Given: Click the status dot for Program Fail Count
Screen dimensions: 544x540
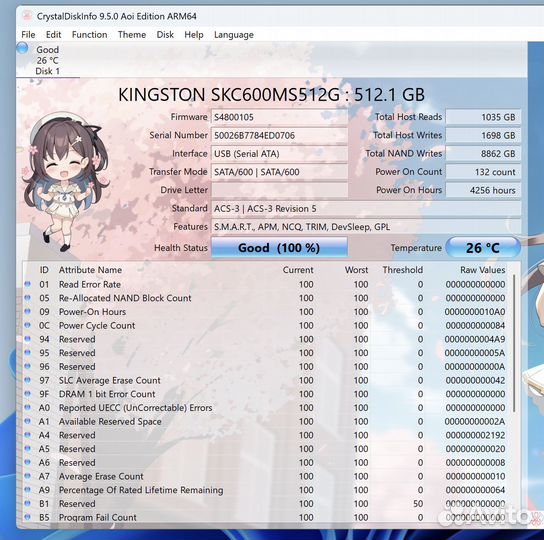Looking at the screenshot, I should tap(28, 517).
